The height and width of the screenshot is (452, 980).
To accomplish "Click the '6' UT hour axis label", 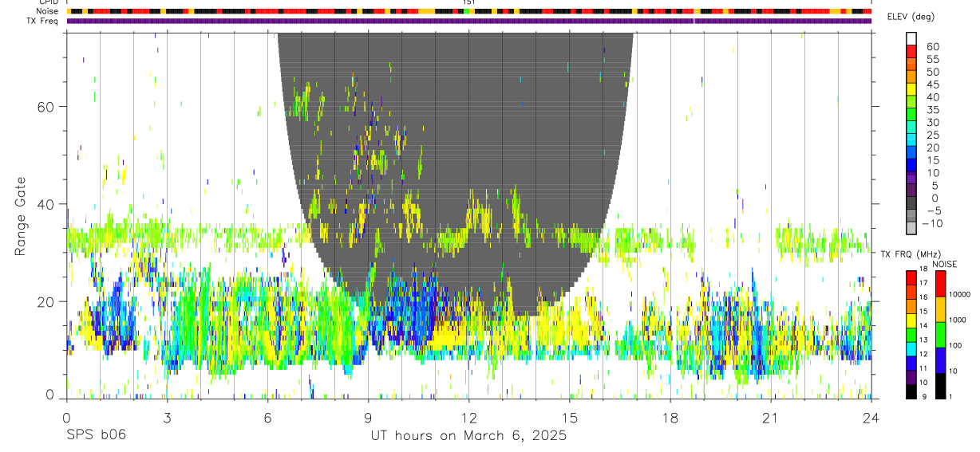I will [x=267, y=418].
